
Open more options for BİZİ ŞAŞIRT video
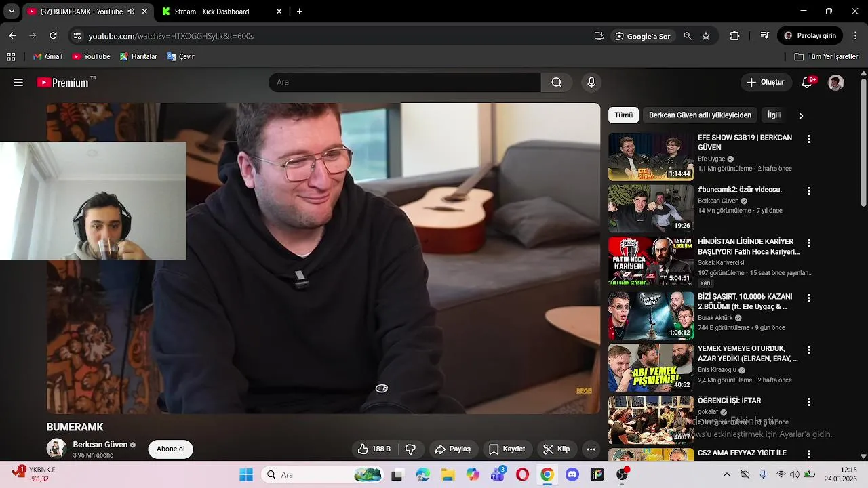coord(808,298)
